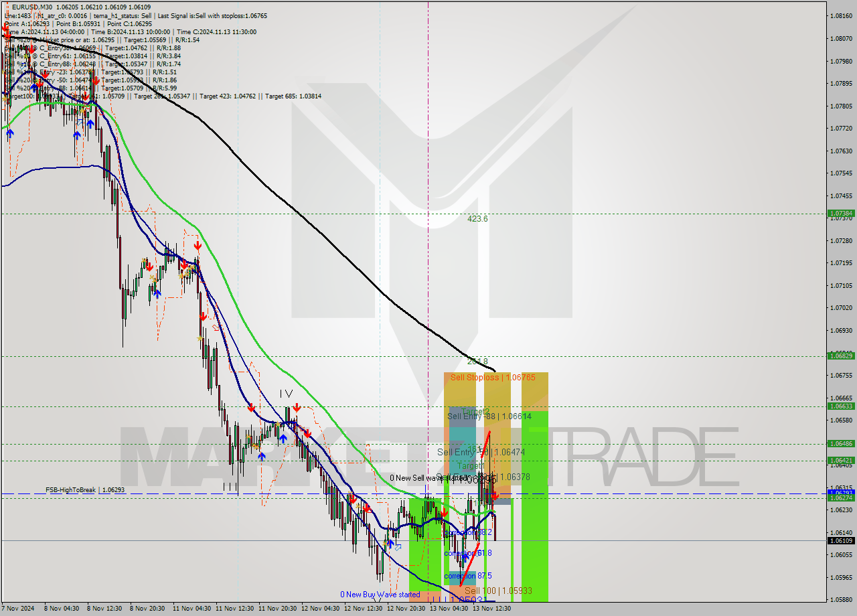
Task: Click the 1.06755 price axis value
Action: point(841,375)
